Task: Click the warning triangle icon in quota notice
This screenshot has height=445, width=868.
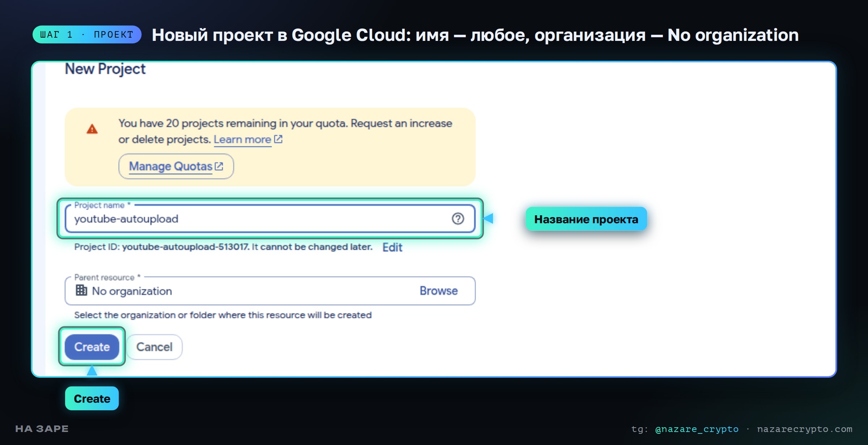Action: point(92,129)
